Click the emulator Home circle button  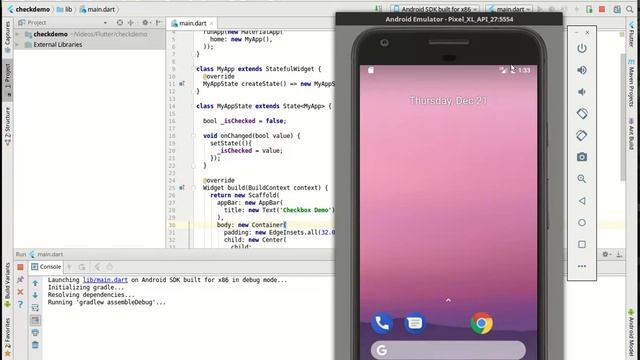coord(582,222)
